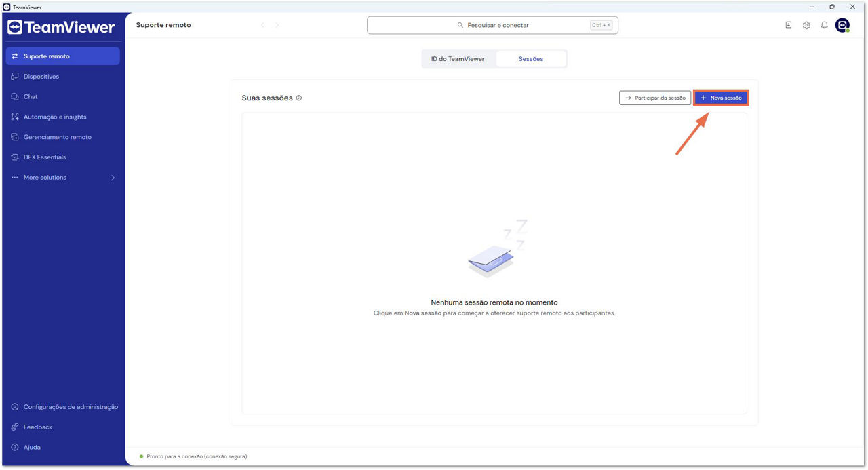The width and height of the screenshot is (868, 470).
Task: Click the Nova sessão button
Action: (721, 98)
